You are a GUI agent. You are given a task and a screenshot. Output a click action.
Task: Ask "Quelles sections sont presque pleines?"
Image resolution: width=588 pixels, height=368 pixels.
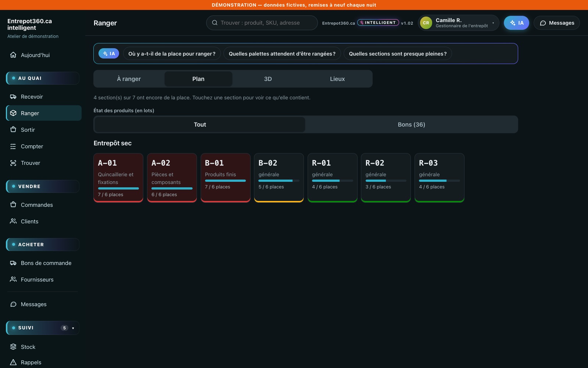click(398, 54)
